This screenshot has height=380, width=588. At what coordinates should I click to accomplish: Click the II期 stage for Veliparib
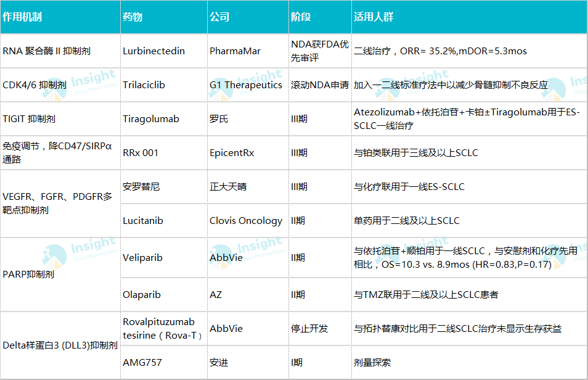coord(321,258)
